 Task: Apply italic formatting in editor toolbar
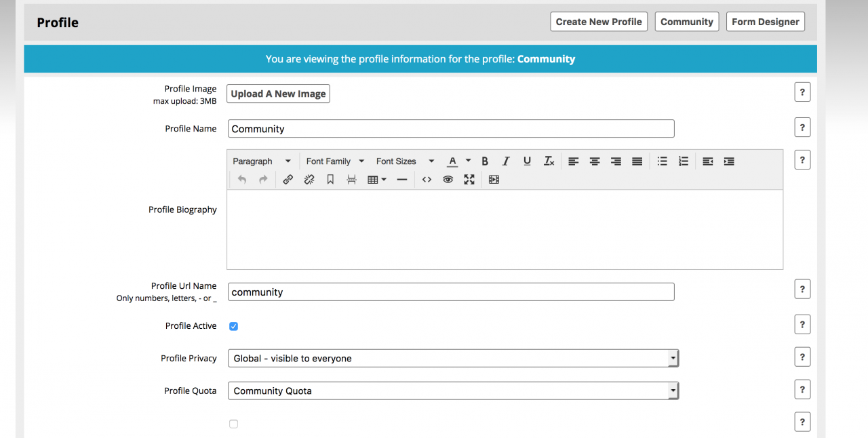[x=505, y=161]
